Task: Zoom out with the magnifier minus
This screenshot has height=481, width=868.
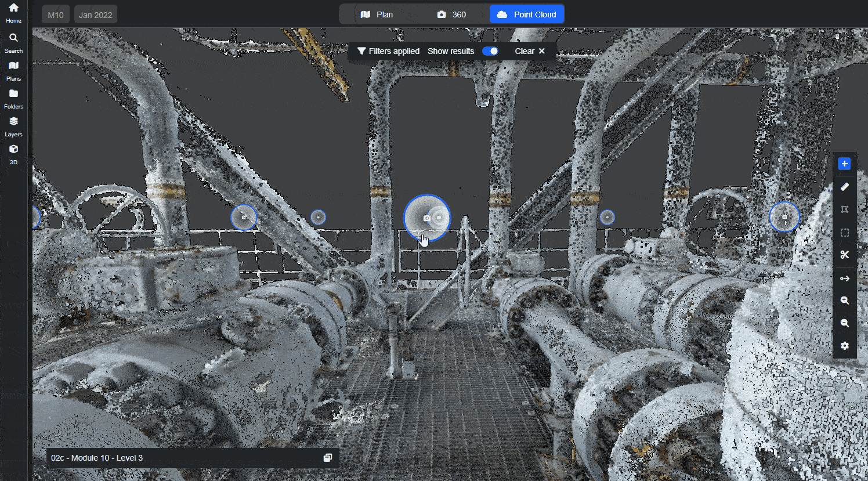Action: 844,323
